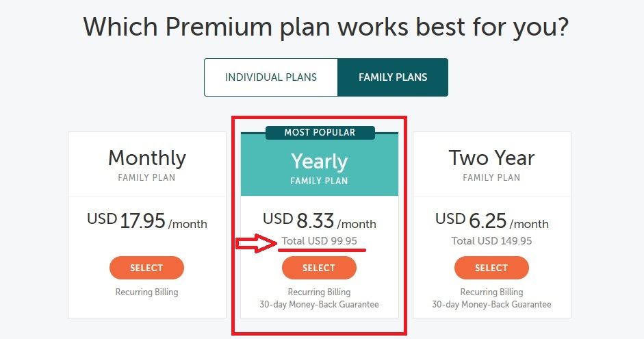Switch to the Individual Plans tab

(270, 77)
